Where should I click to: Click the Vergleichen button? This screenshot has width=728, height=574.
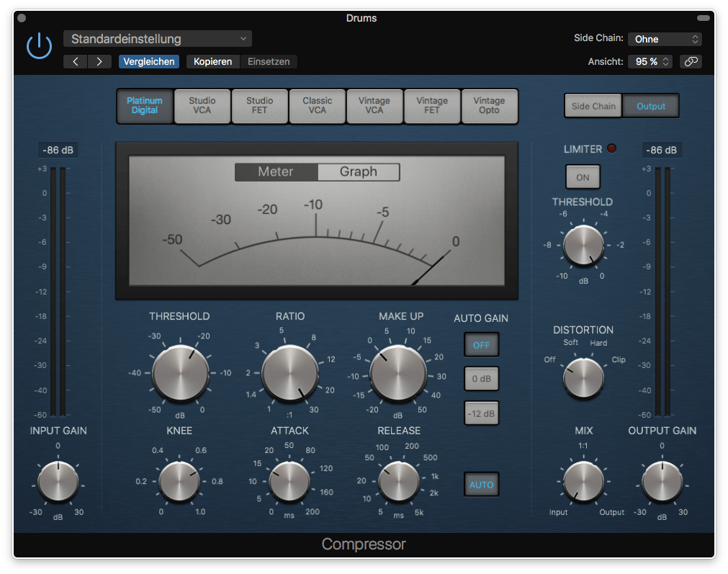pos(148,61)
